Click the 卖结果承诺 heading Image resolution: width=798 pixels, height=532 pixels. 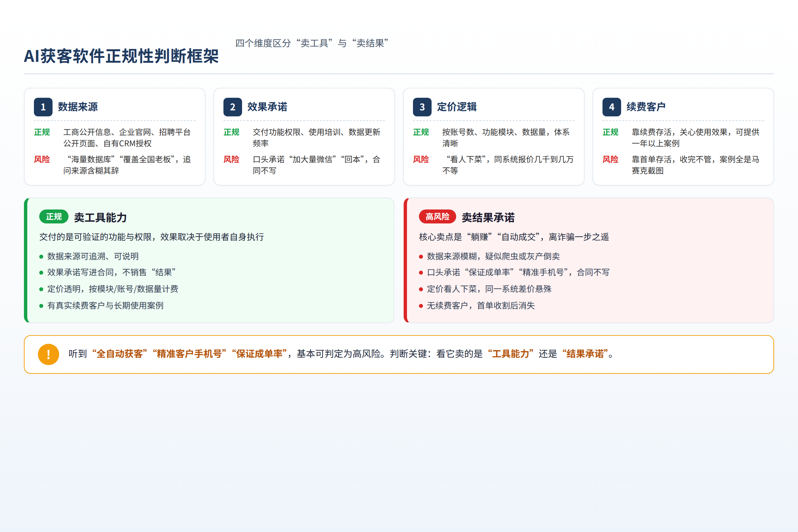click(x=488, y=217)
